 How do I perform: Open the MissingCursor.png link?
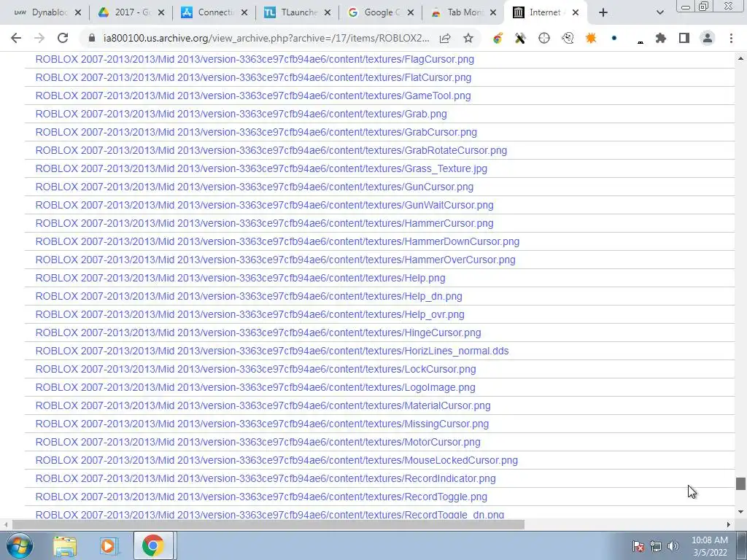coord(262,424)
